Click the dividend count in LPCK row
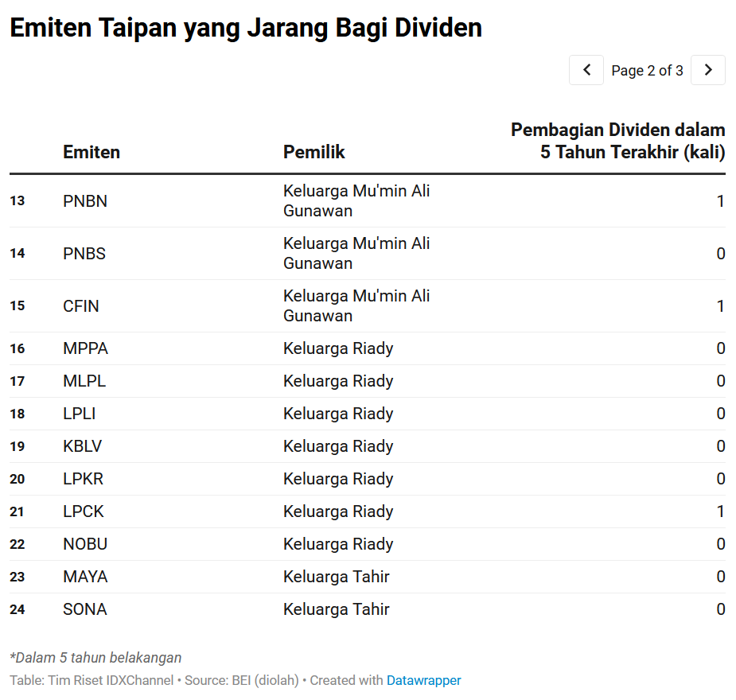 coord(721,511)
